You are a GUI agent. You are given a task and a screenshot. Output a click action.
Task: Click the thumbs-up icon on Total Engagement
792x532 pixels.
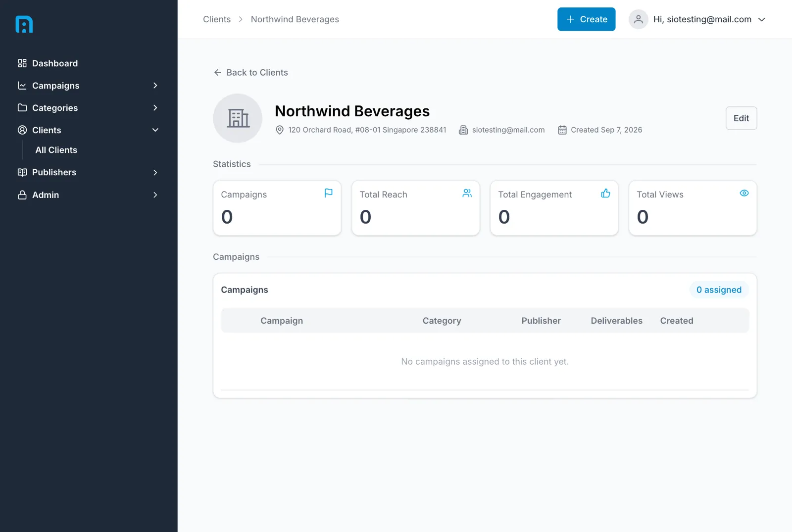[605, 193]
